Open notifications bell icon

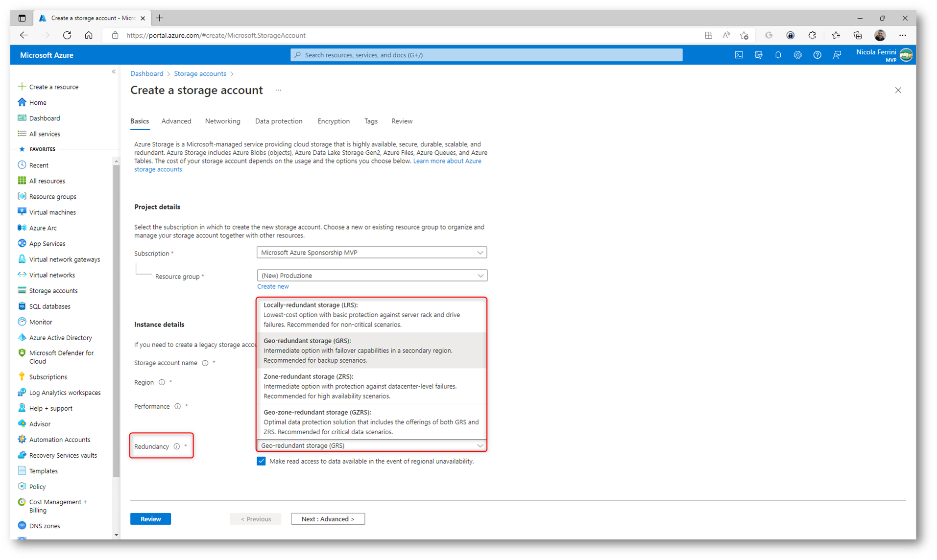click(x=778, y=55)
